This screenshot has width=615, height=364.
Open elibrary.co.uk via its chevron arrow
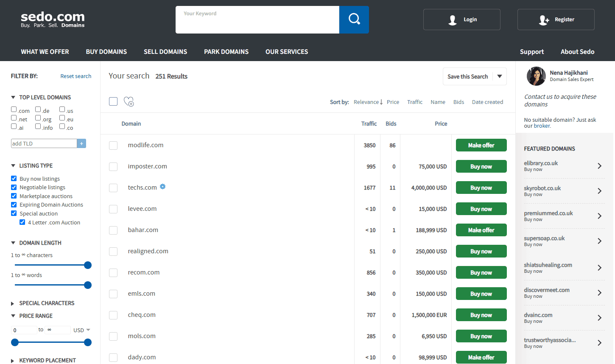(x=599, y=166)
